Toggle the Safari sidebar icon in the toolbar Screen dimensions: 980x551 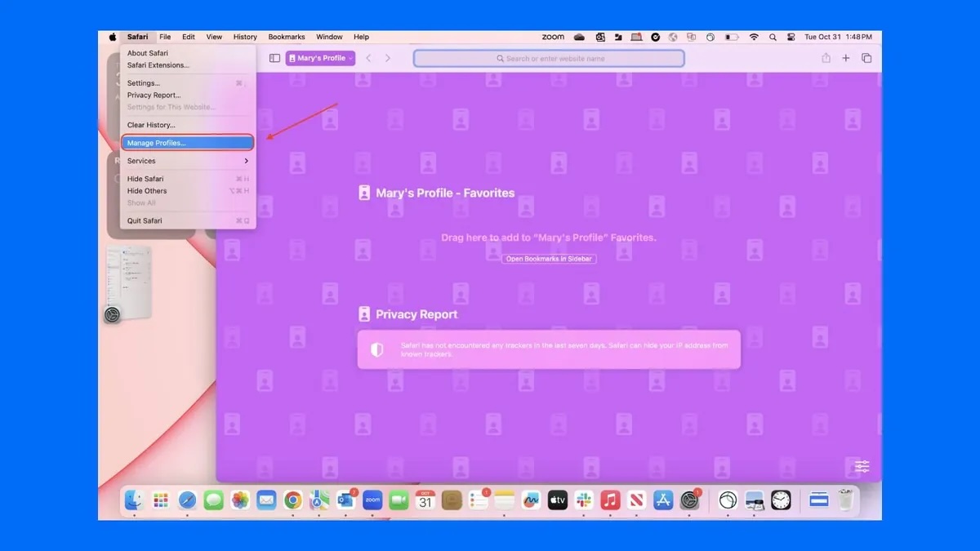[274, 58]
